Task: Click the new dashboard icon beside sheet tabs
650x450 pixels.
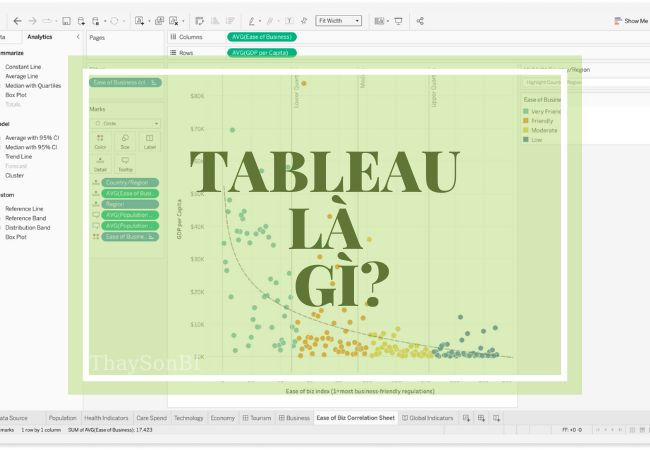Action: pos(481,418)
